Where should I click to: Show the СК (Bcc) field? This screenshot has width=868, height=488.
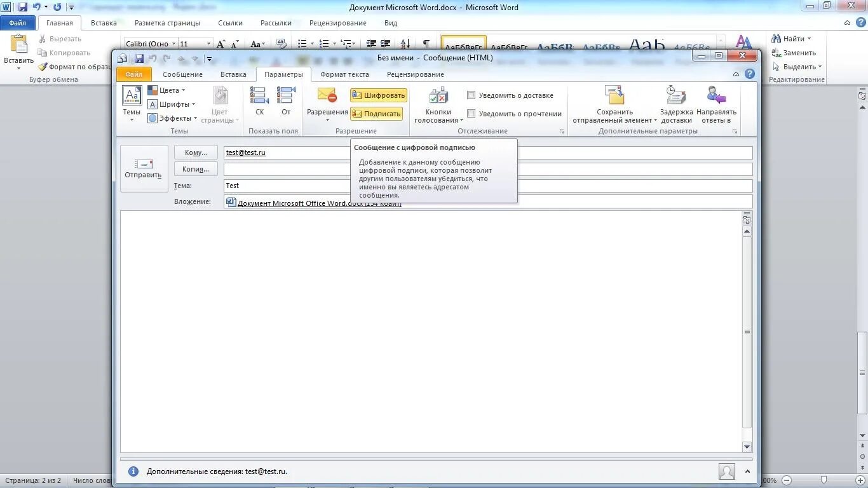[x=259, y=101]
